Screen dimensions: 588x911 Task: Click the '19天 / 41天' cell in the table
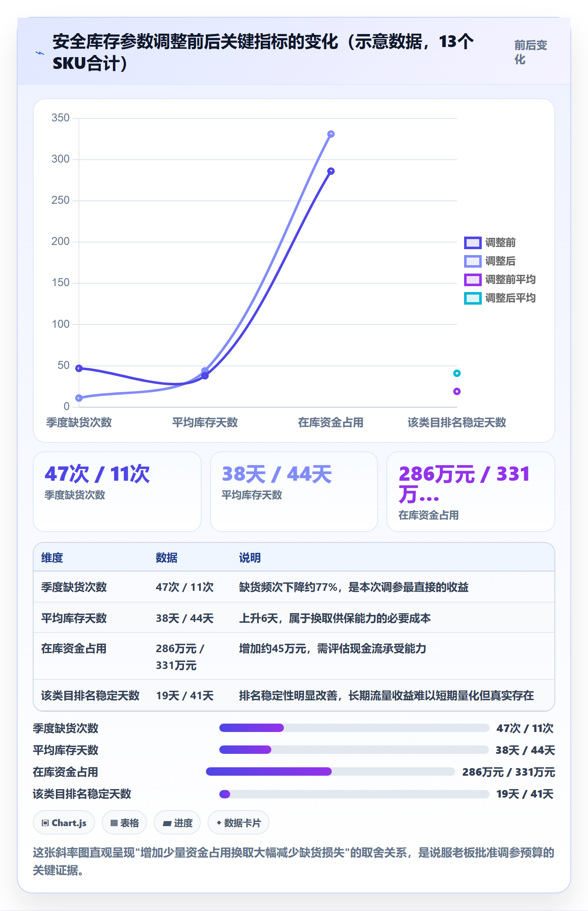click(185, 695)
